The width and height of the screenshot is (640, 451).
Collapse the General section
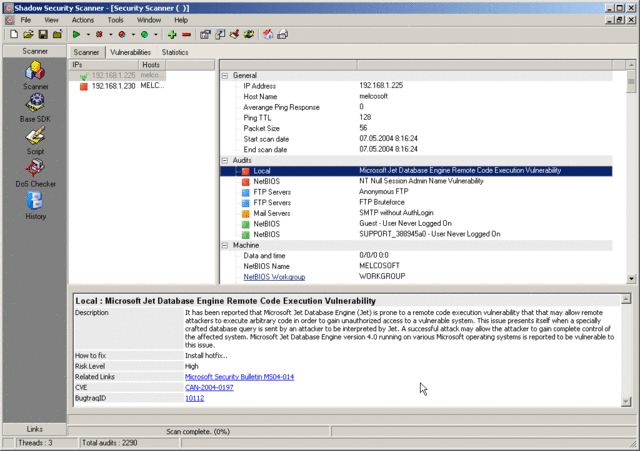click(x=225, y=76)
